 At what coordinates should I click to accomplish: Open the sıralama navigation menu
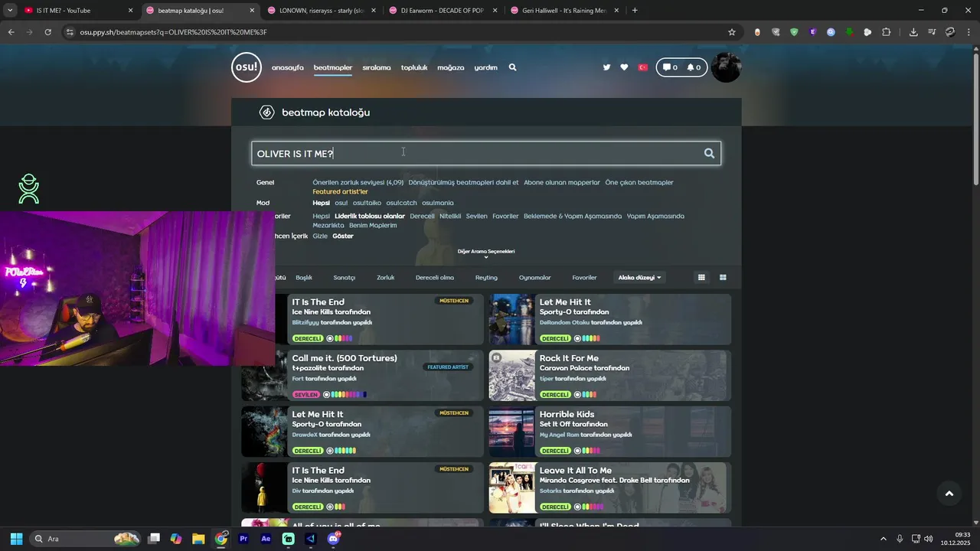click(x=377, y=67)
